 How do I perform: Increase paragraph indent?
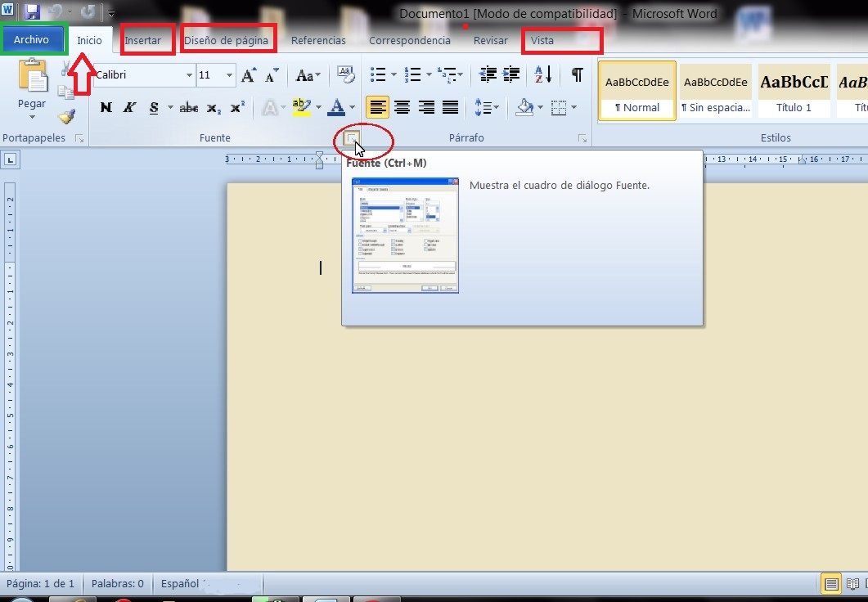(511, 74)
